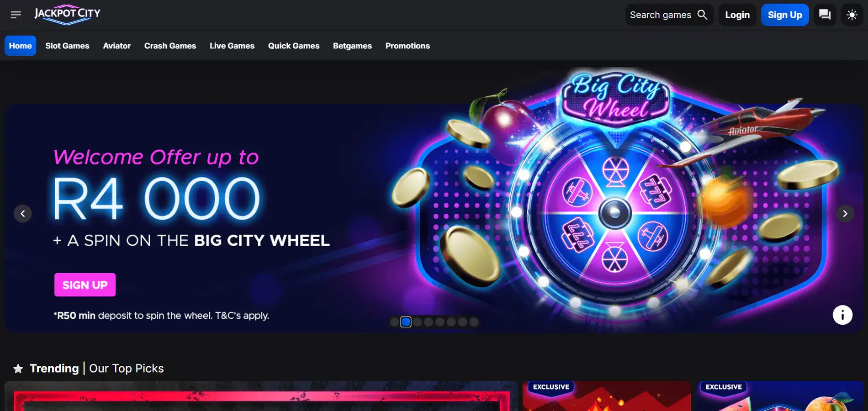868x411 pixels.
Task: Click the Jackpot City logo
Action: pos(68,15)
